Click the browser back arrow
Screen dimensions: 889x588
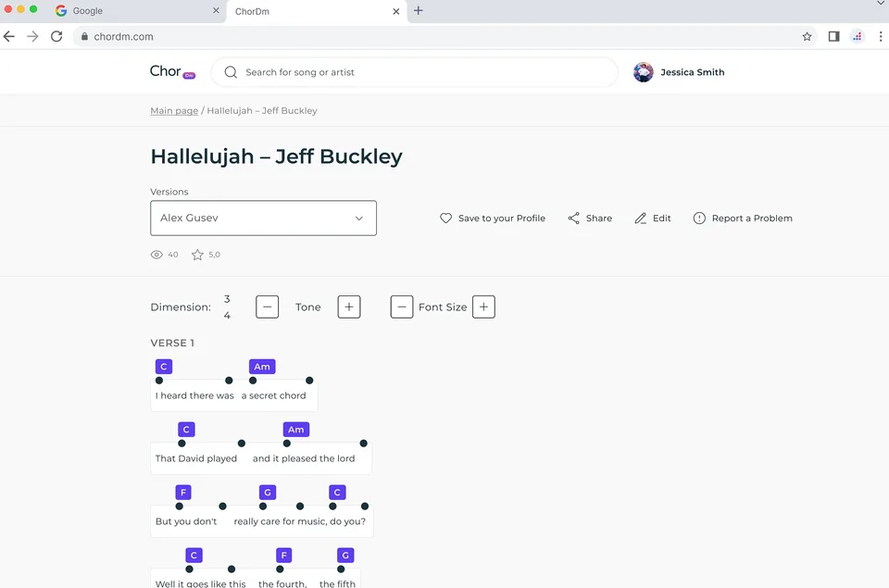9,36
